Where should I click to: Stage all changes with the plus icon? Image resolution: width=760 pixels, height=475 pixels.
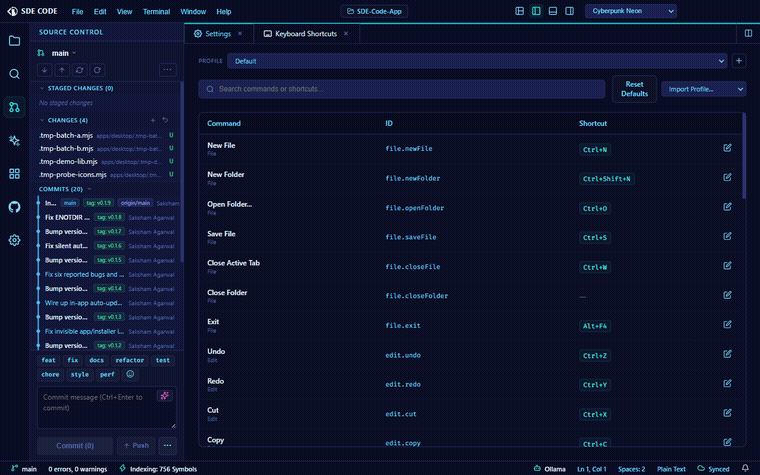(x=153, y=120)
